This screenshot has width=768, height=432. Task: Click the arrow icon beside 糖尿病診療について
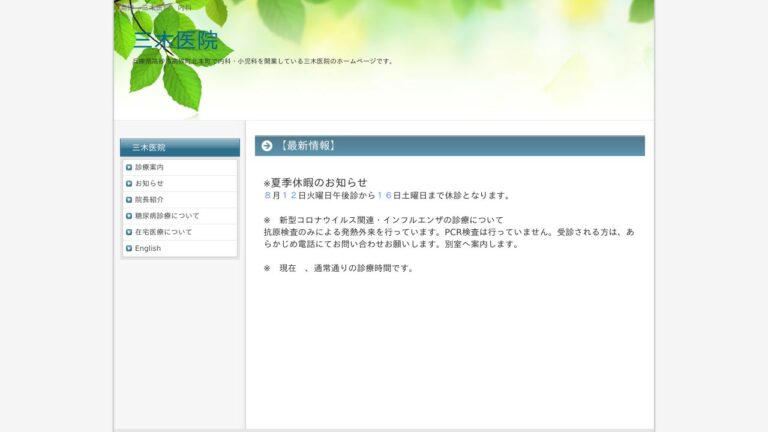[129, 215]
